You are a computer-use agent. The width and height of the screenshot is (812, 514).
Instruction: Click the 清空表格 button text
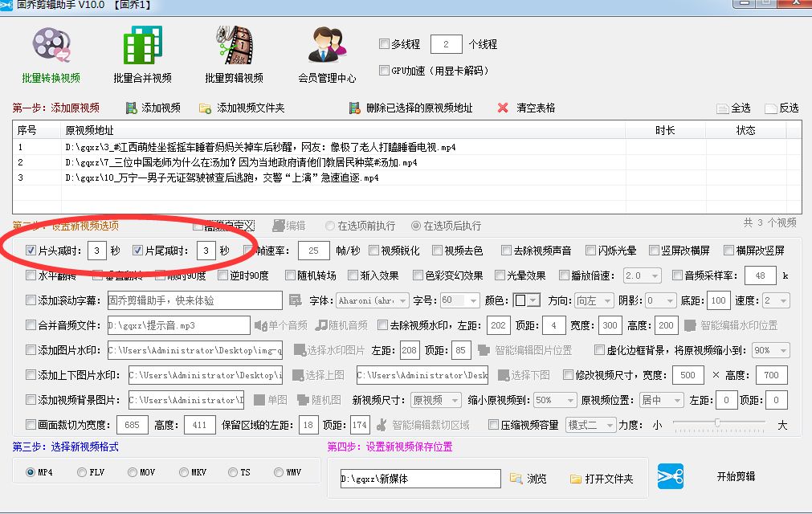click(x=536, y=108)
